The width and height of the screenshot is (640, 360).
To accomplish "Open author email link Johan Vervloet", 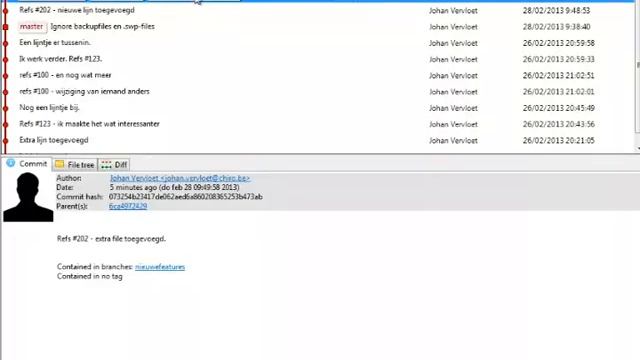I will click(x=180, y=178).
